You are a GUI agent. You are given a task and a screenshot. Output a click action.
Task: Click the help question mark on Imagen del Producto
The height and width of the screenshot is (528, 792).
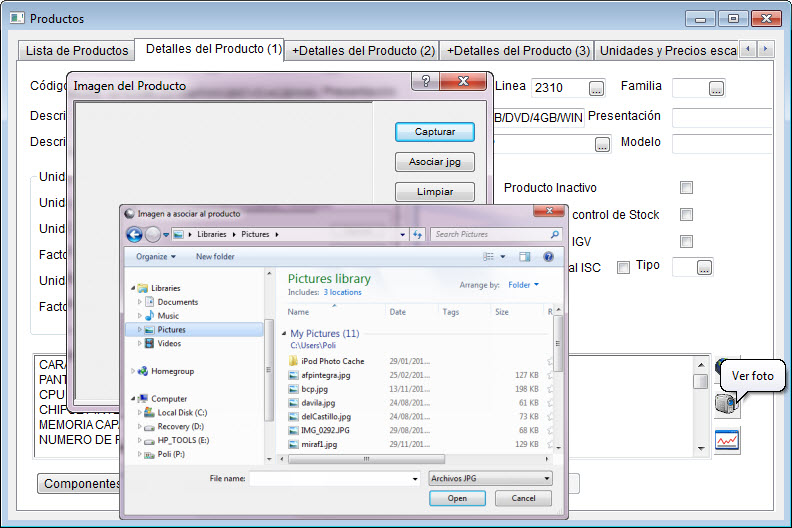click(x=426, y=85)
